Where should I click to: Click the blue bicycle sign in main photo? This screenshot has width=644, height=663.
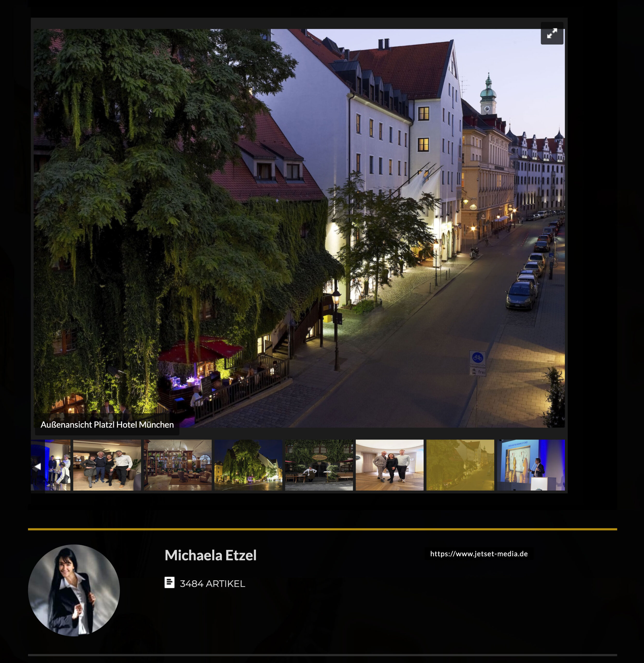(477, 357)
